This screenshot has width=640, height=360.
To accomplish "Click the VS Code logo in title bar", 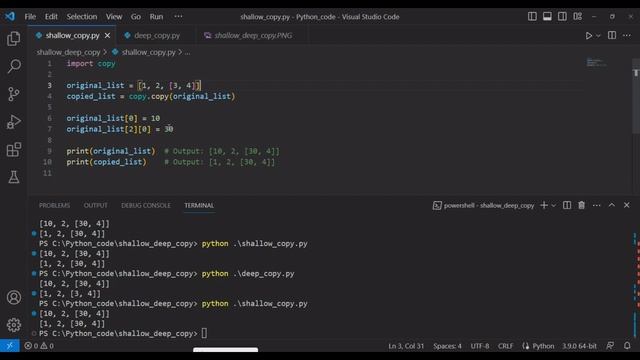I will pos(9,16).
